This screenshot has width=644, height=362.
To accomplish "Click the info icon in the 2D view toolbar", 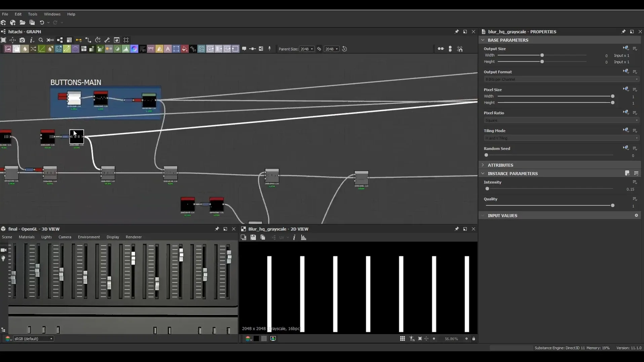I will pos(294,238).
